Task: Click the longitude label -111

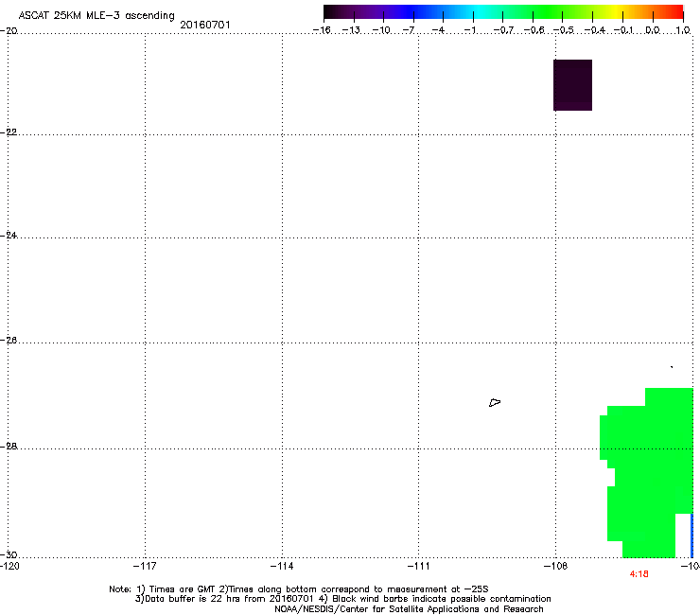Action: pyautogui.click(x=418, y=567)
